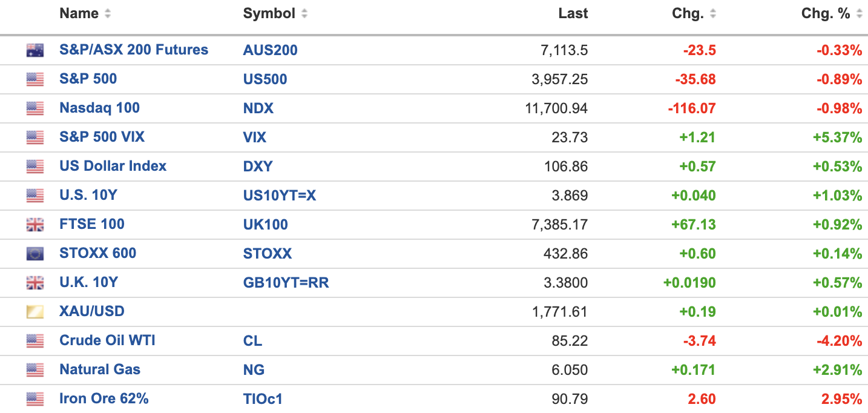The width and height of the screenshot is (868, 413).
Task: Sort the table by Name column arrows
Action: tap(108, 14)
